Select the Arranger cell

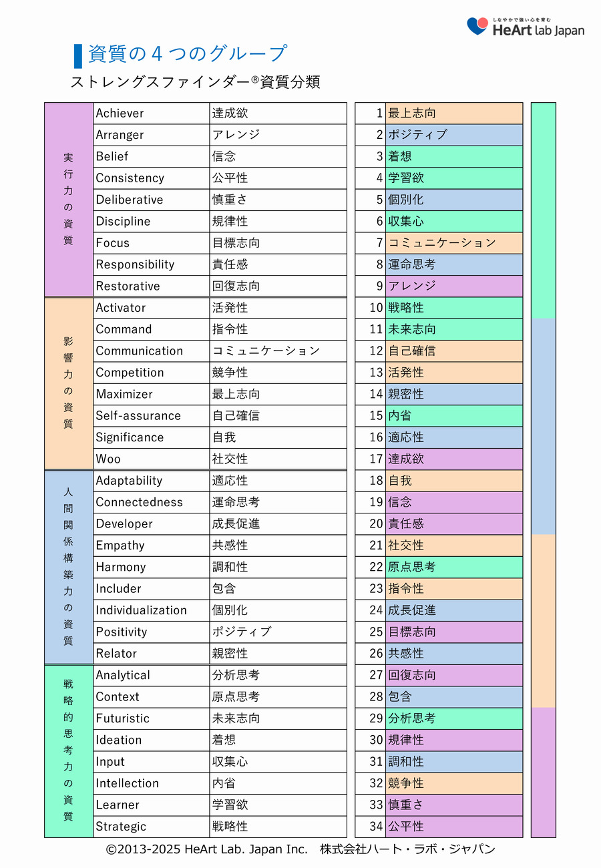(152, 135)
